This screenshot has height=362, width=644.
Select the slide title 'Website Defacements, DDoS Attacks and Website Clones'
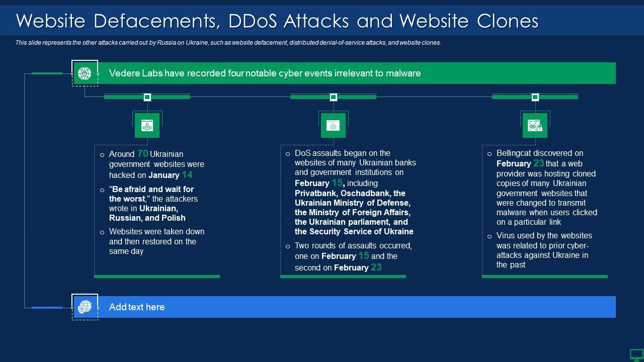click(277, 21)
